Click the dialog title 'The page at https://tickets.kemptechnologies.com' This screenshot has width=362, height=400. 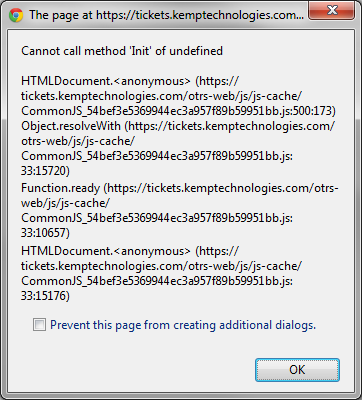[x=166, y=15]
